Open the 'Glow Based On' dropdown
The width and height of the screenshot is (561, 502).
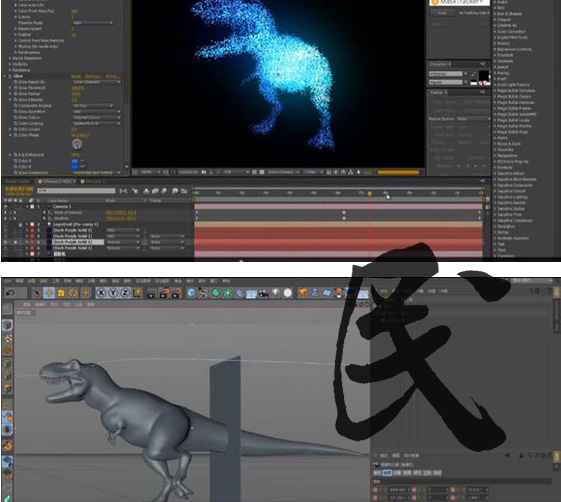point(96,82)
